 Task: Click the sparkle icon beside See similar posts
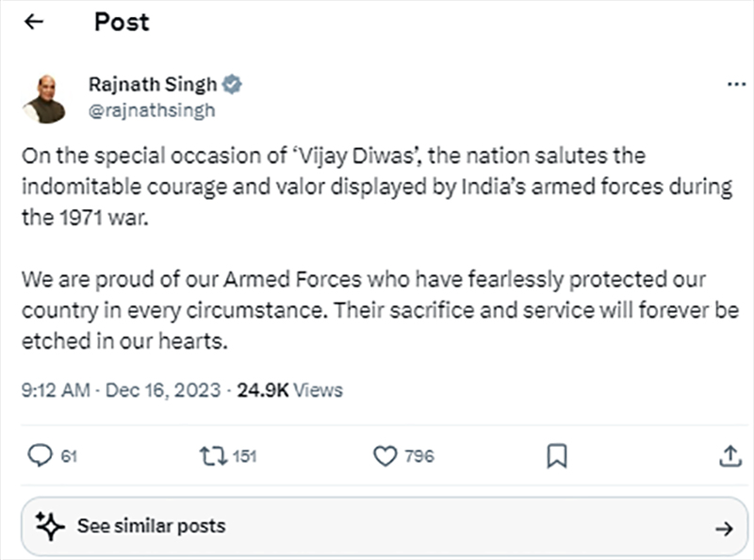click(x=49, y=525)
